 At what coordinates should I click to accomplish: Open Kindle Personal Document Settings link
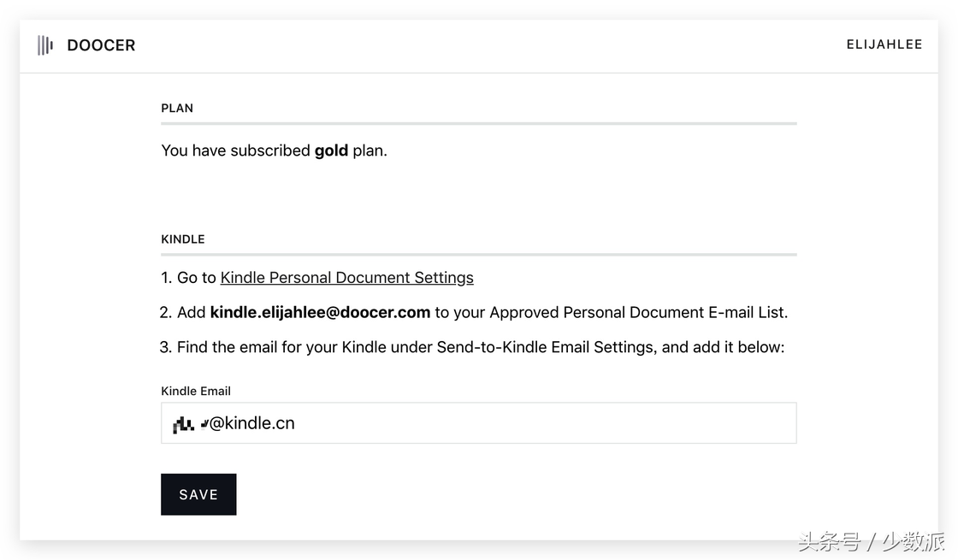(x=347, y=278)
